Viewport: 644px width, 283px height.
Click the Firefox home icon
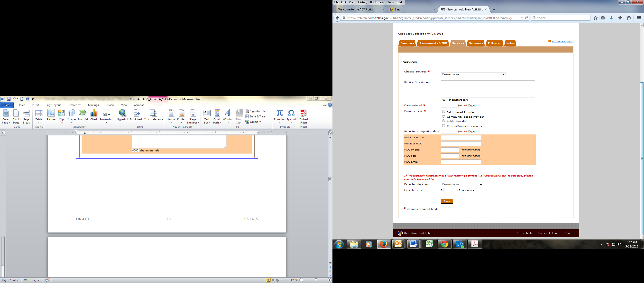tap(620, 18)
